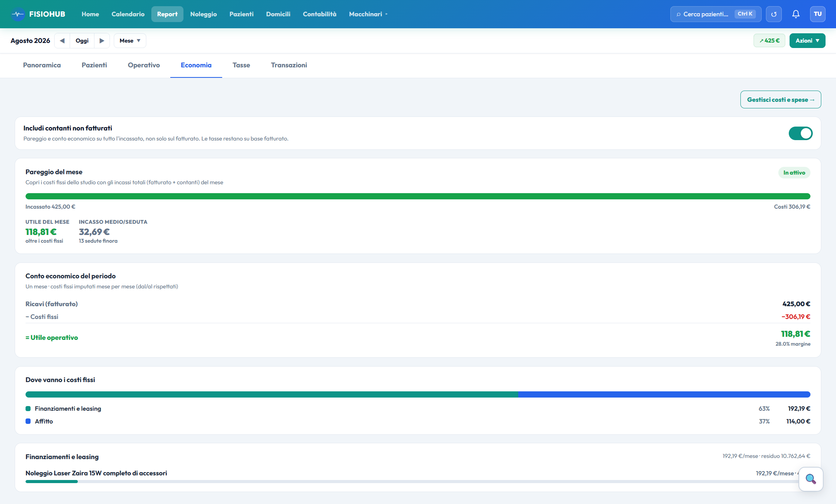Open the TU user avatar menu
This screenshot has width=836, height=504.
[817, 14]
